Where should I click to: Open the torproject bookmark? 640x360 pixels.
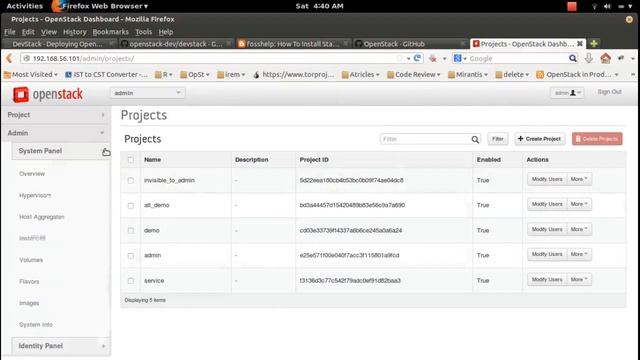(x=294, y=75)
